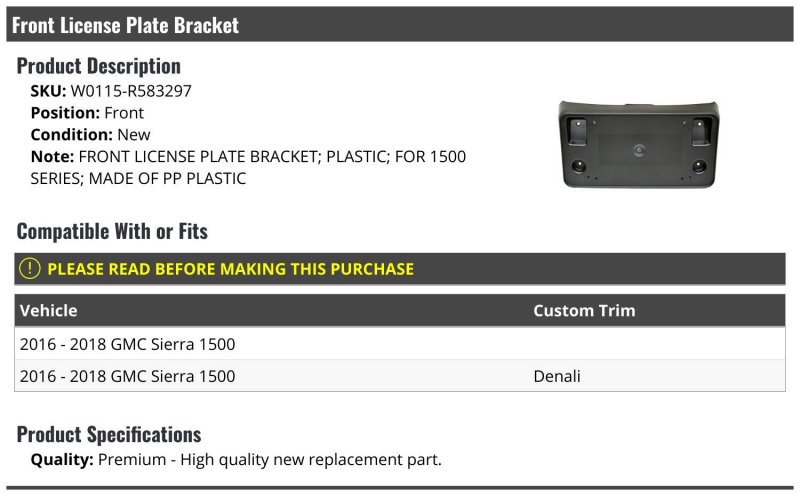The image size is (800, 496).
Task: Click the Quality: Premium description text
Action: [270, 459]
